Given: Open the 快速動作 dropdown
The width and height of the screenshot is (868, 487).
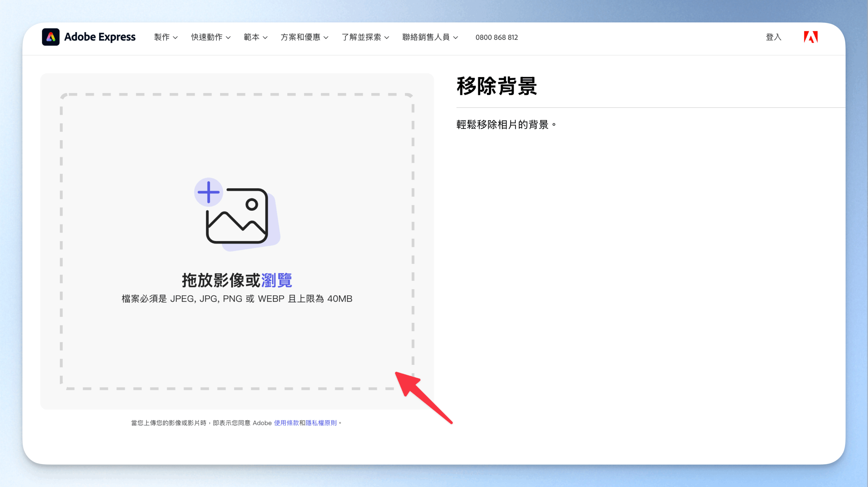Looking at the screenshot, I should pyautogui.click(x=211, y=37).
